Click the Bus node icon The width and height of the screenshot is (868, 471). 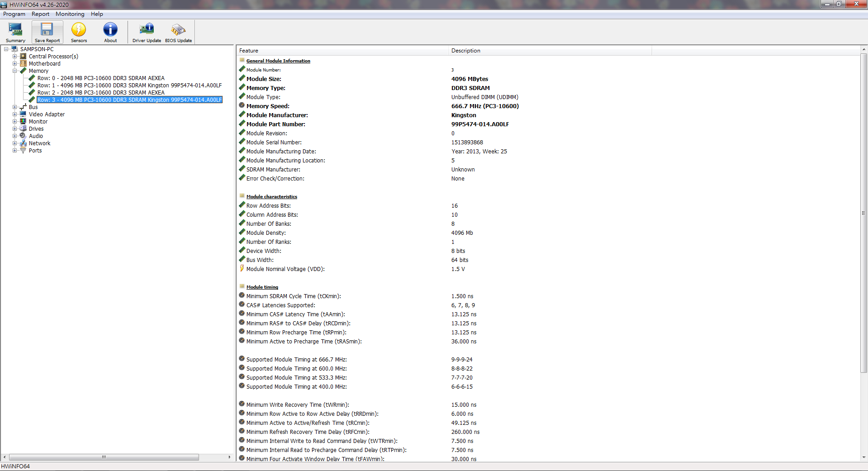point(23,107)
